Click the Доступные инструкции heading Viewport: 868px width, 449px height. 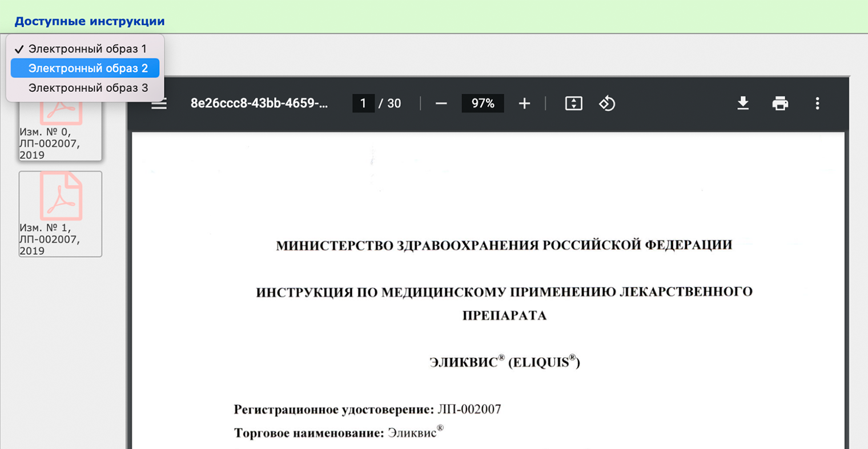pyautogui.click(x=90, y=21)
